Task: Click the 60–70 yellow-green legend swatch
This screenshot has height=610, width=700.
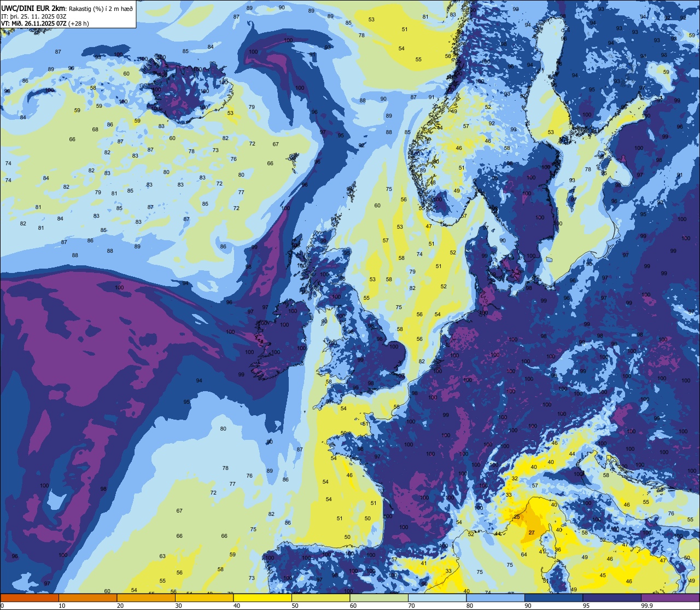Action: point(379,597)
